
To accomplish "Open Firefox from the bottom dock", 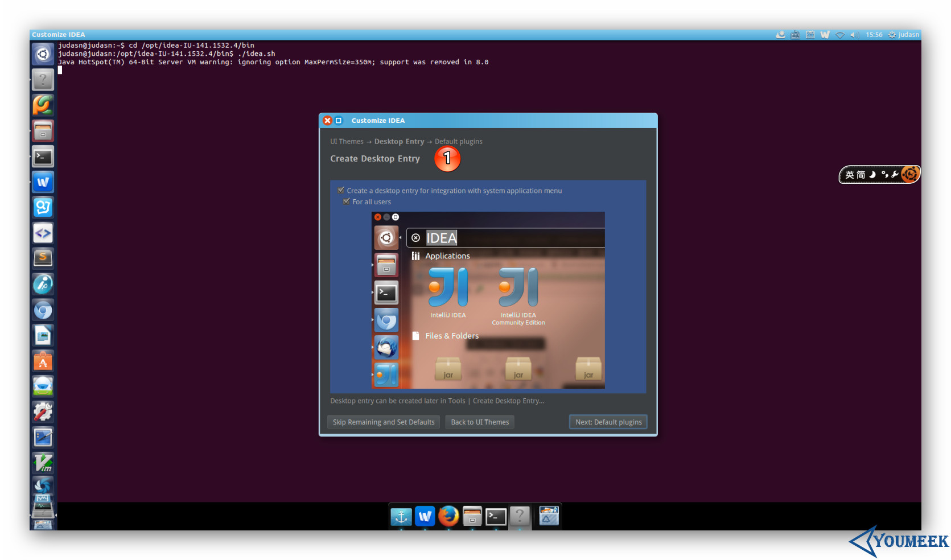I will pyautogui.click(x=448, y=516).
